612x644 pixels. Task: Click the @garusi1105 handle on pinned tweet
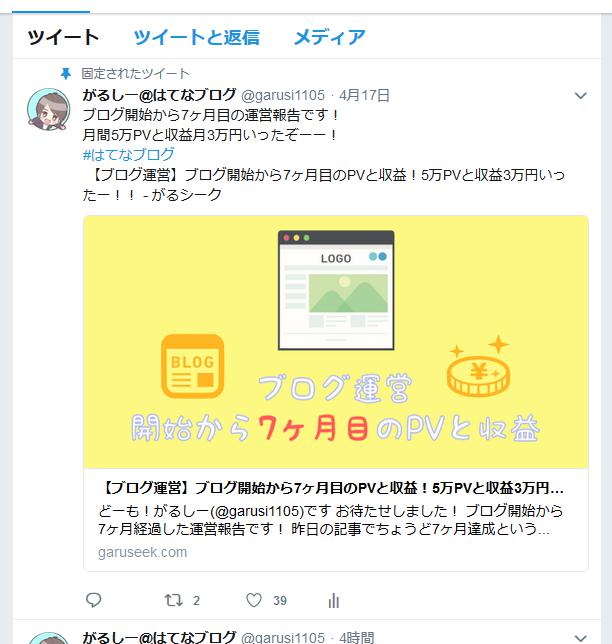click(x=283, y=95)
